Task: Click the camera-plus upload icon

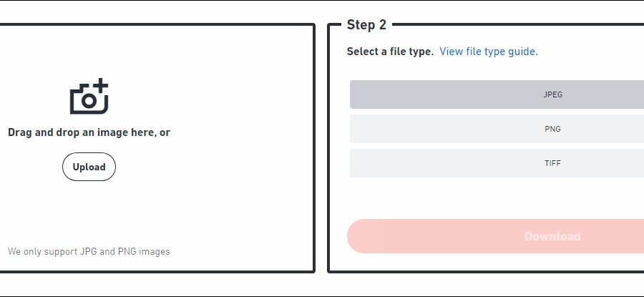Action: tap(89, 97)
